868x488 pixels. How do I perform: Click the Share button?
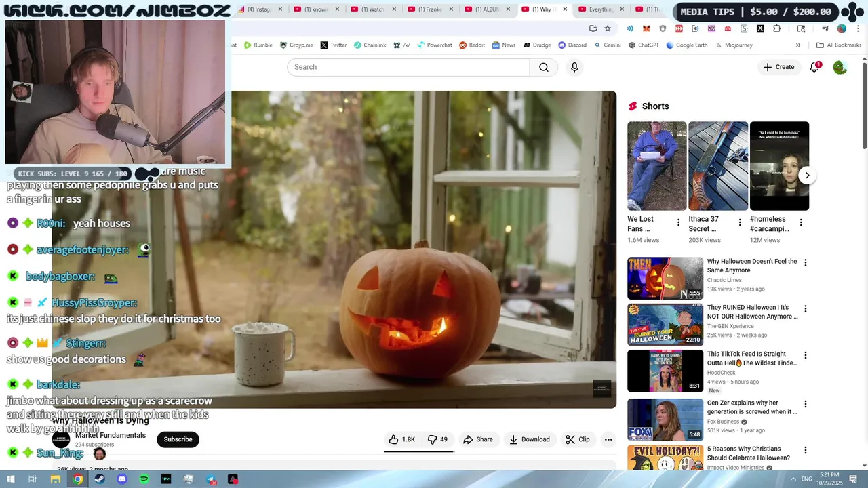pos(478,439)
